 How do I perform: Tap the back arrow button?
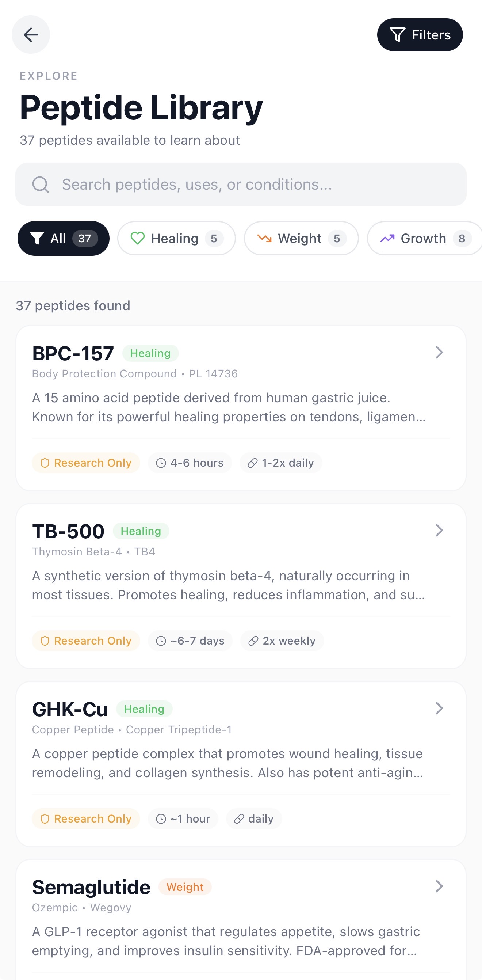[x=31, y=35]
